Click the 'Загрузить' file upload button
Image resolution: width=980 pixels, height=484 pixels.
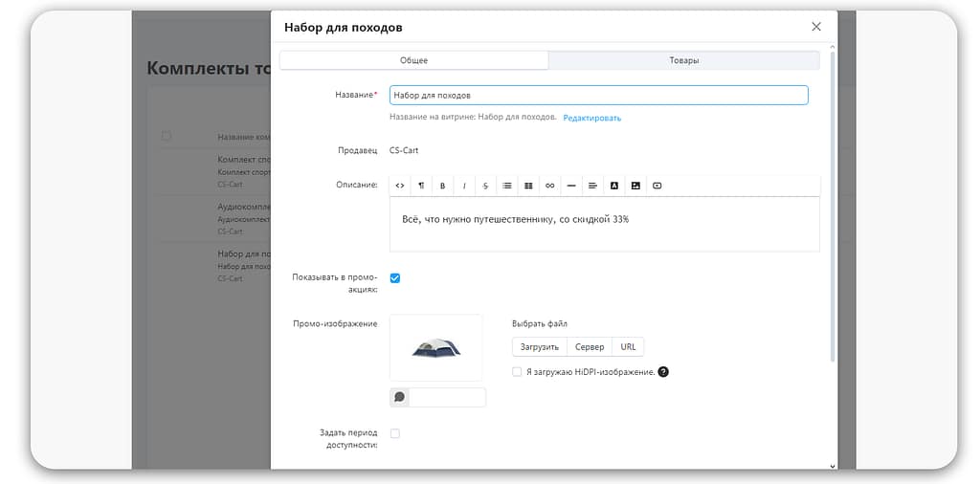(539, 347)
